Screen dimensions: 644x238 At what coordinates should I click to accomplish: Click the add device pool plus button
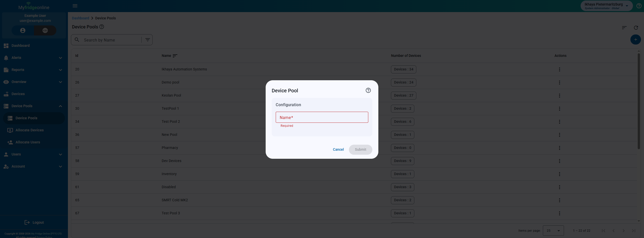pos(635,39)
